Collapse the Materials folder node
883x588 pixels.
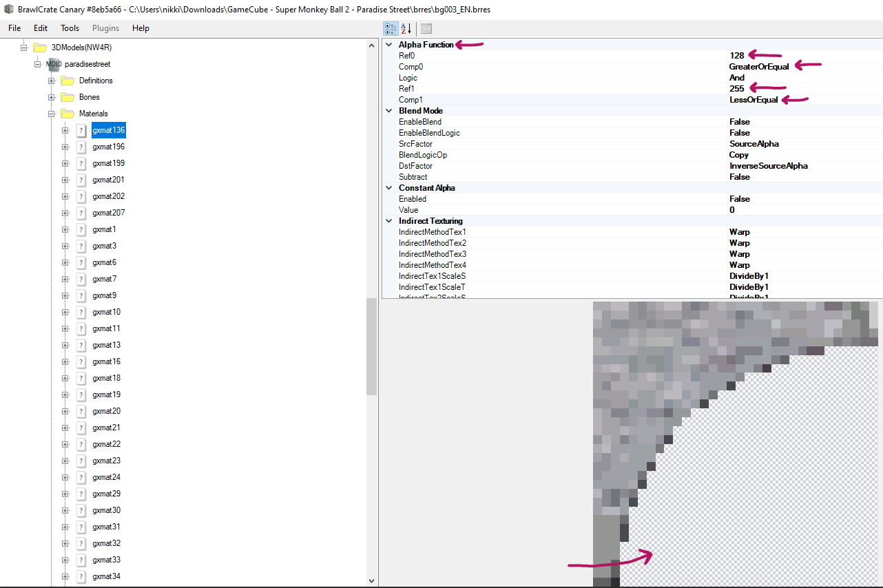(52, 114)
